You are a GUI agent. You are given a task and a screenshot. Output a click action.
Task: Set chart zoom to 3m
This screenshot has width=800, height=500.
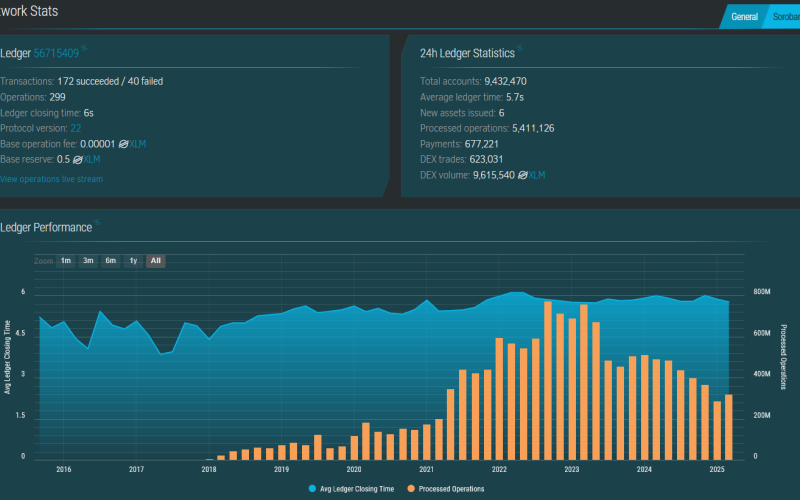tap(88, 261)
